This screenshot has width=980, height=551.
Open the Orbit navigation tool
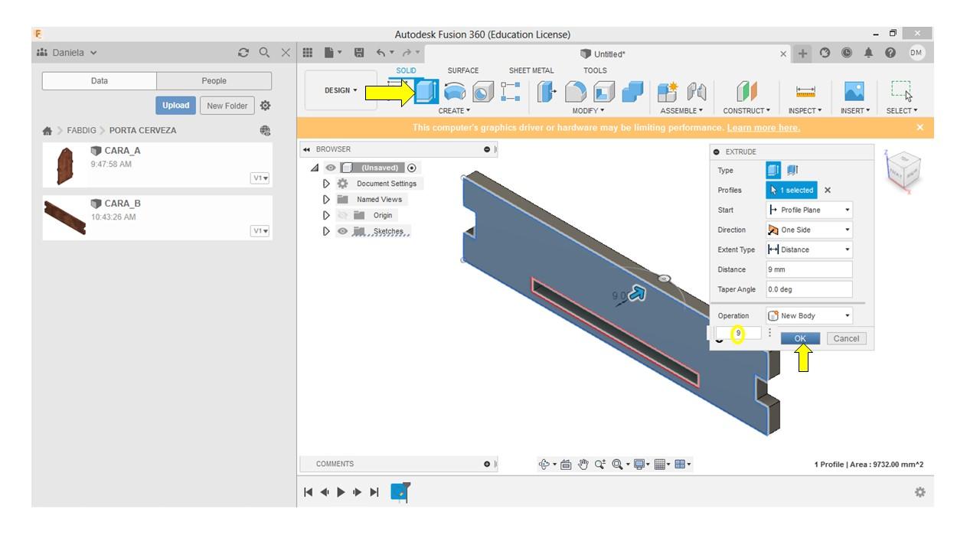pyautogui.click(x=546, y=465)
